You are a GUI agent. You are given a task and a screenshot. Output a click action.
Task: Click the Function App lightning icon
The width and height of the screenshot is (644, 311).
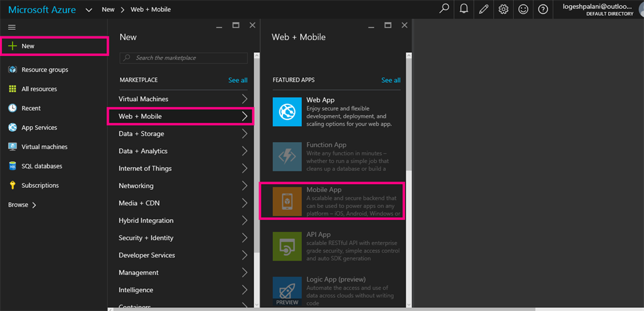click(x=287, y=156)
